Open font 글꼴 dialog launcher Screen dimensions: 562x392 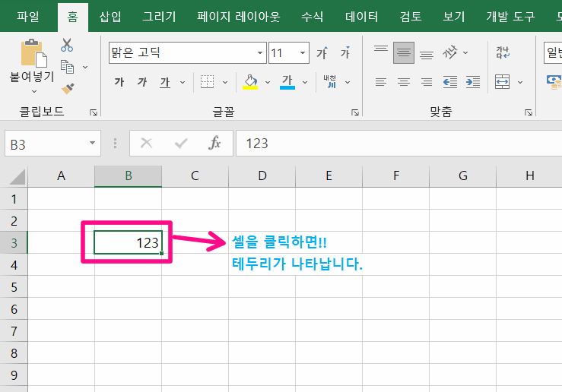[x=355, y=112]
